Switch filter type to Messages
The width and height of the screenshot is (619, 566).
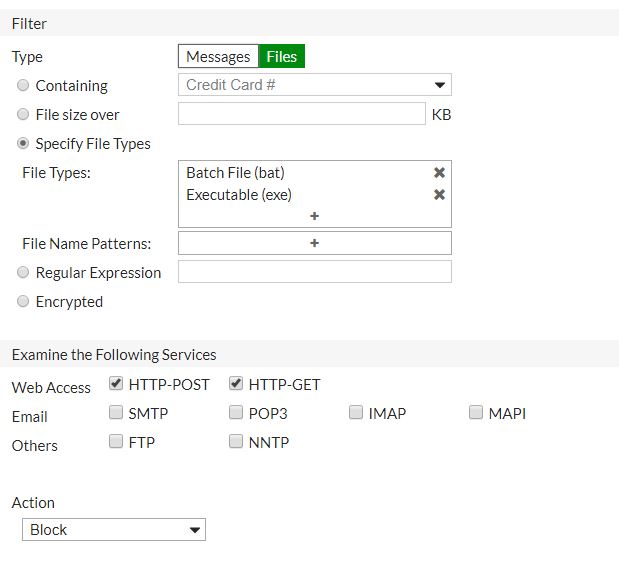218,57
